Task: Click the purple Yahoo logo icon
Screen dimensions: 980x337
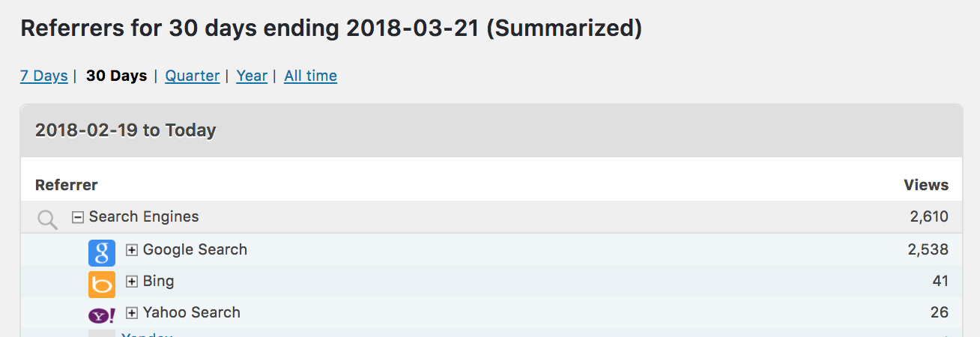Action: click(x=102, y=315)
